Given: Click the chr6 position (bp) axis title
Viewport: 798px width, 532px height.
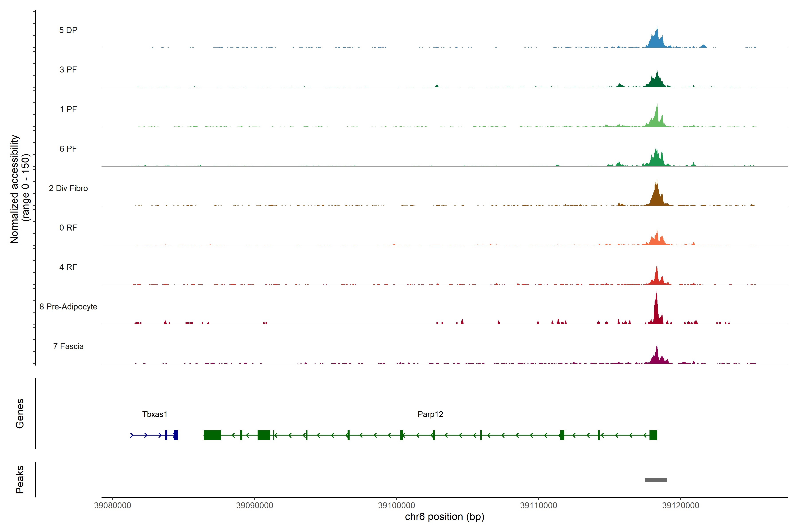Looking at the screenshot, I should tap(444, 517).
